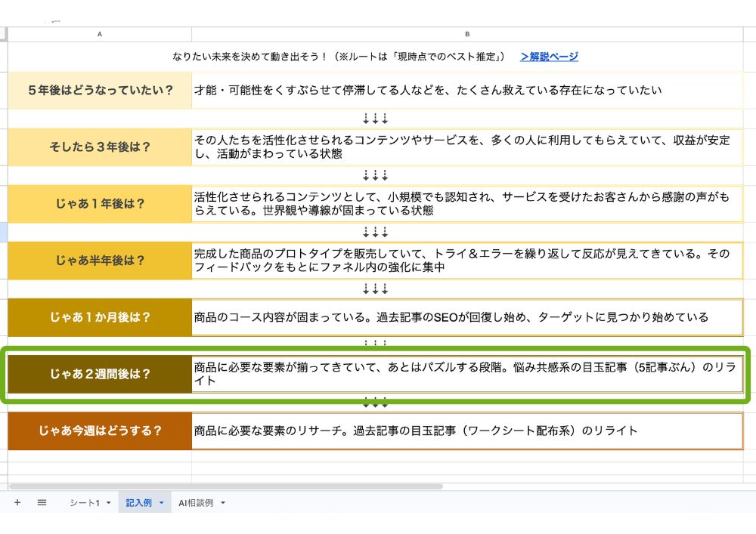The image size is (756, 534).
Task: Click the answer cell starting 商品のコース内容が固まっている
Action: click(x=467, y=317)
